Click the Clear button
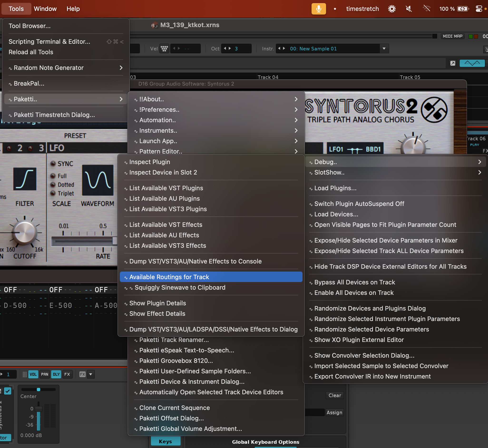 (335, 395)
